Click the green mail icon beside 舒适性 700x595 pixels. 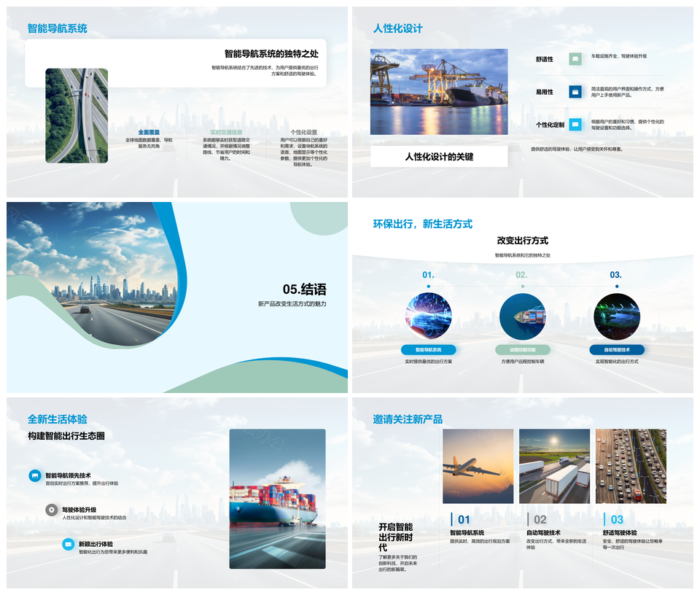coord(575,59)
